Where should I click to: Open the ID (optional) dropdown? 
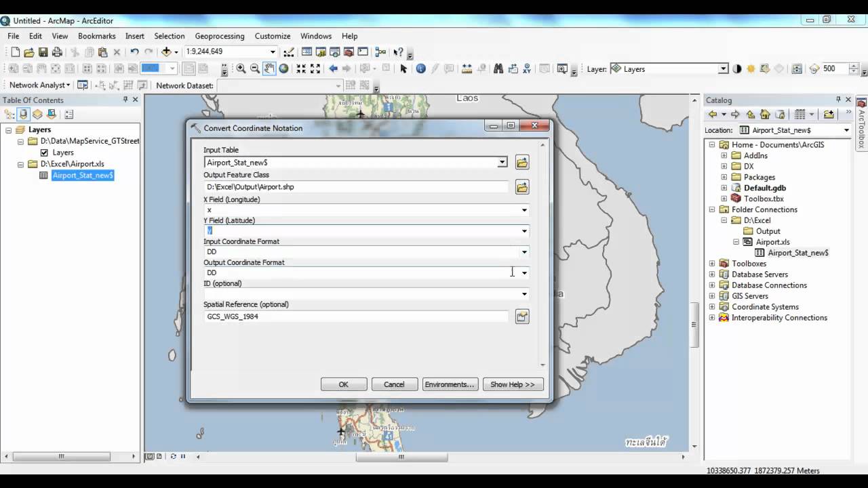pos(524,294)
